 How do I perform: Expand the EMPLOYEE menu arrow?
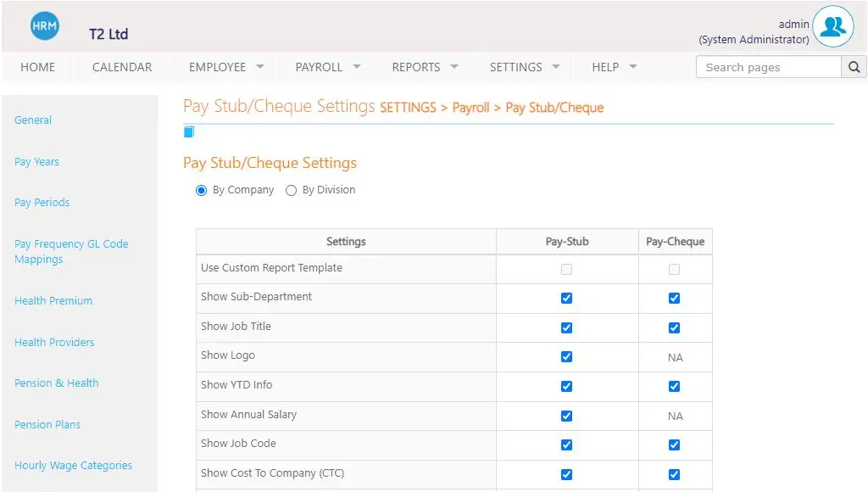coord(260,66)
